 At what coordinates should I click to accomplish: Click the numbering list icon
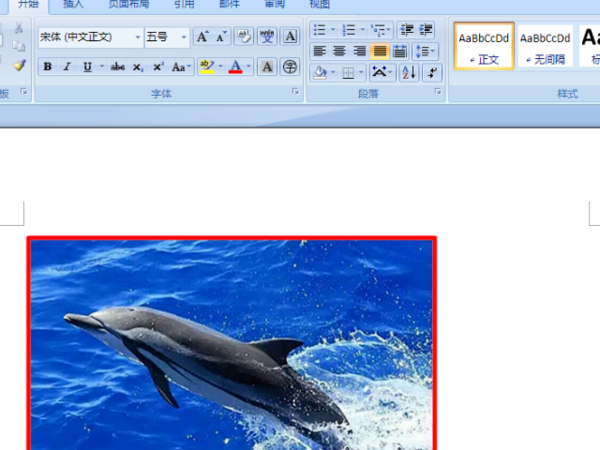point(348,29)
